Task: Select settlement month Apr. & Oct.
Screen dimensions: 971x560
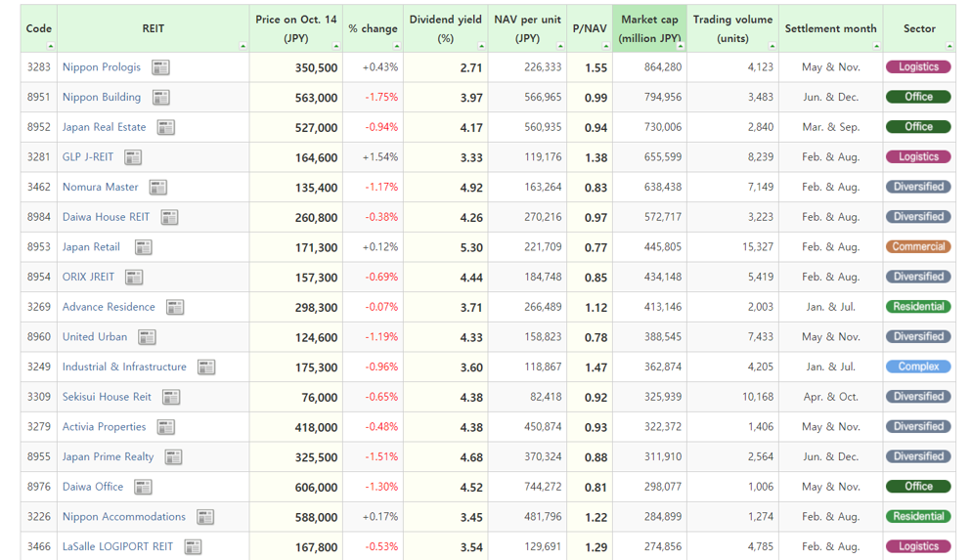Action: pyautogui.click(x=831, y=397)
